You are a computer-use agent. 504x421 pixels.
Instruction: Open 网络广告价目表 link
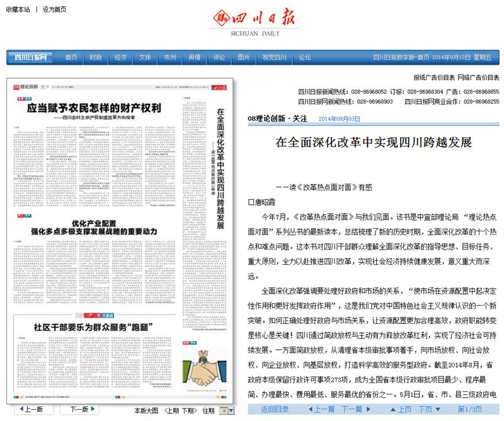(478, 78)
